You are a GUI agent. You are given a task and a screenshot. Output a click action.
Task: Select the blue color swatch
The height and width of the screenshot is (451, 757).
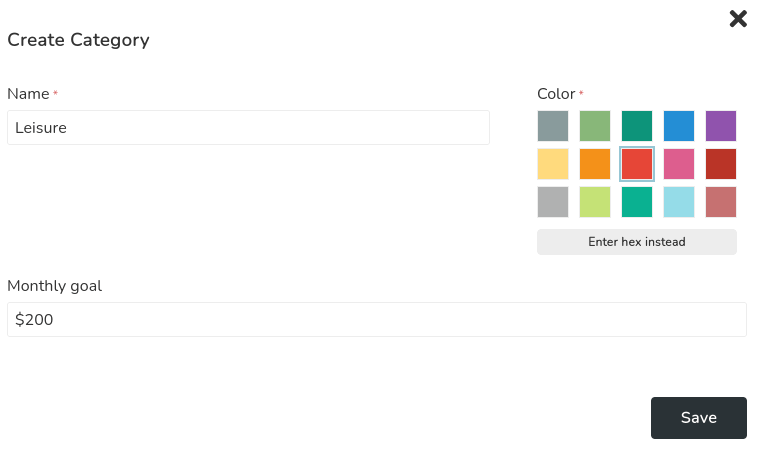click(x=679, y=126)
